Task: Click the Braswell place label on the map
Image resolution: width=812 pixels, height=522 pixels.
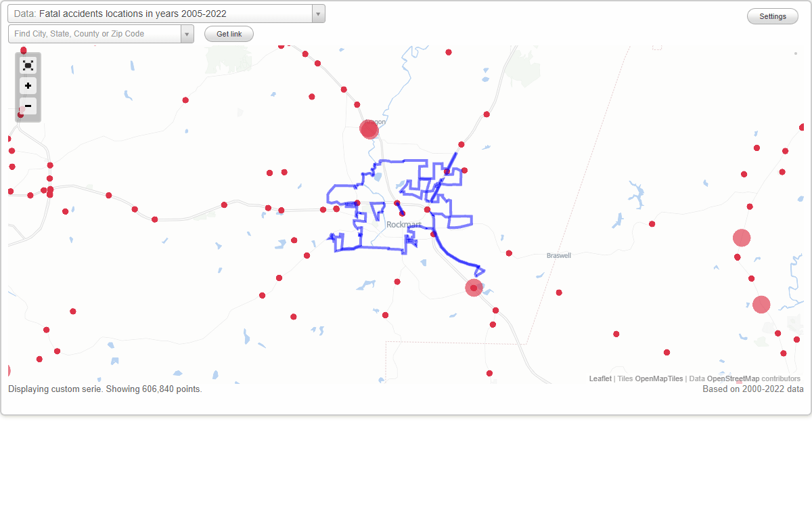Action: tap(558, 255)
